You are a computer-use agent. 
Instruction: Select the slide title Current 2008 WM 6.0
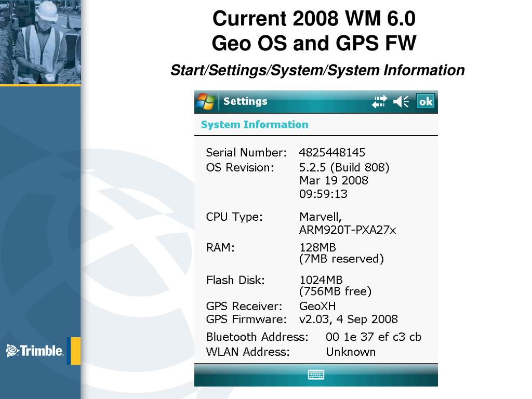314,18
